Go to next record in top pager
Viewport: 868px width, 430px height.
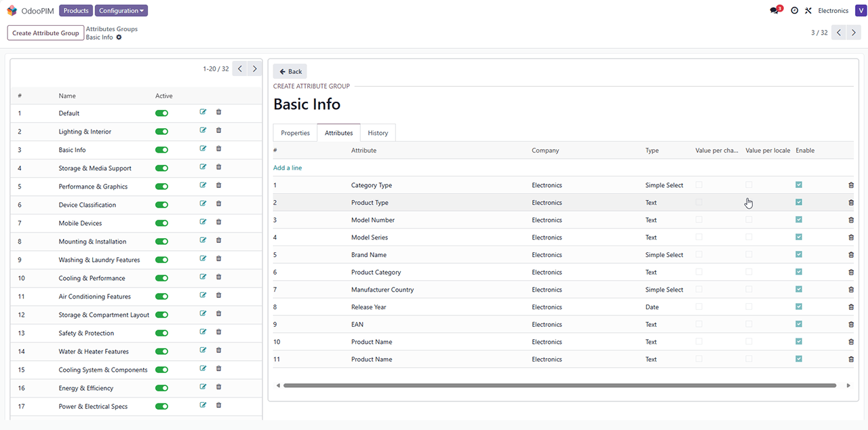pos(854,33)
